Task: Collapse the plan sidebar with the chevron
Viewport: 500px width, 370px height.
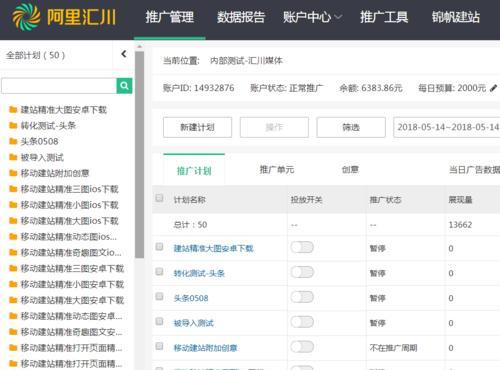Action: (x=124, y=54)
